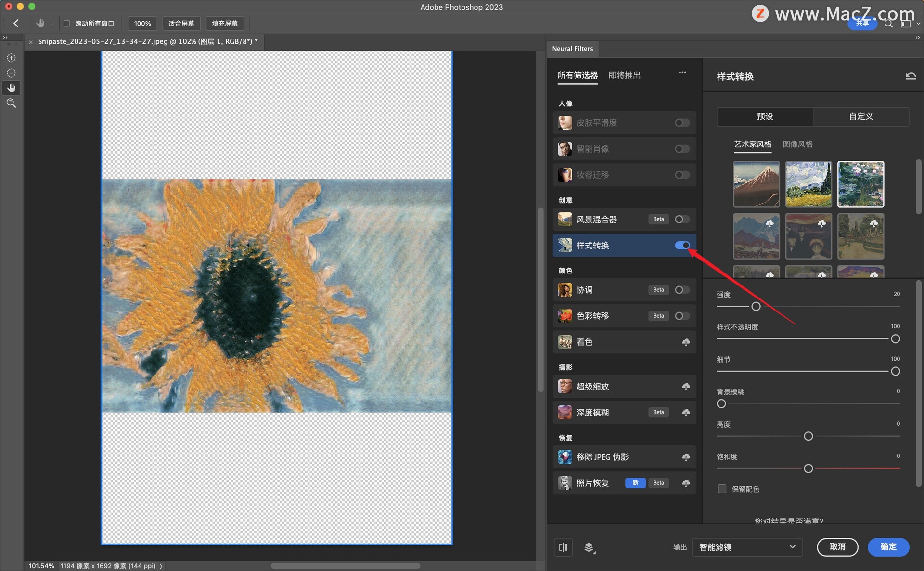Select the 预设 tab
Viewport: 924px width, 571px height.
coord(765,117)
